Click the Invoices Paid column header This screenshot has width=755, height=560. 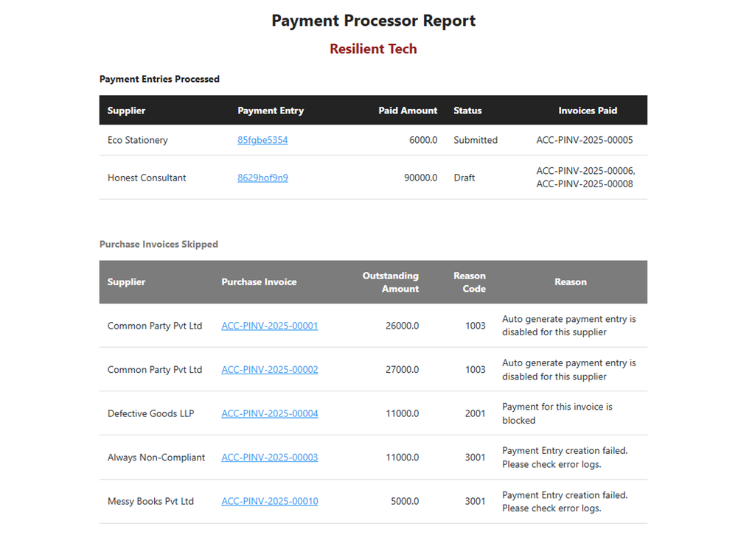tap(588, 111)
